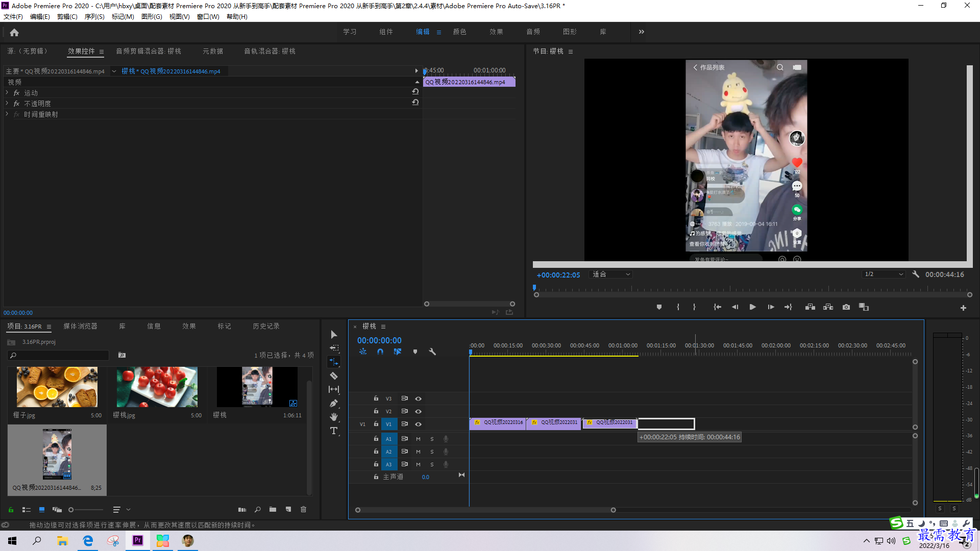Toggle V3 track output eye
The height and width of the screenshot is (551, 980).
pyautogui.click(x=418, y=398)
